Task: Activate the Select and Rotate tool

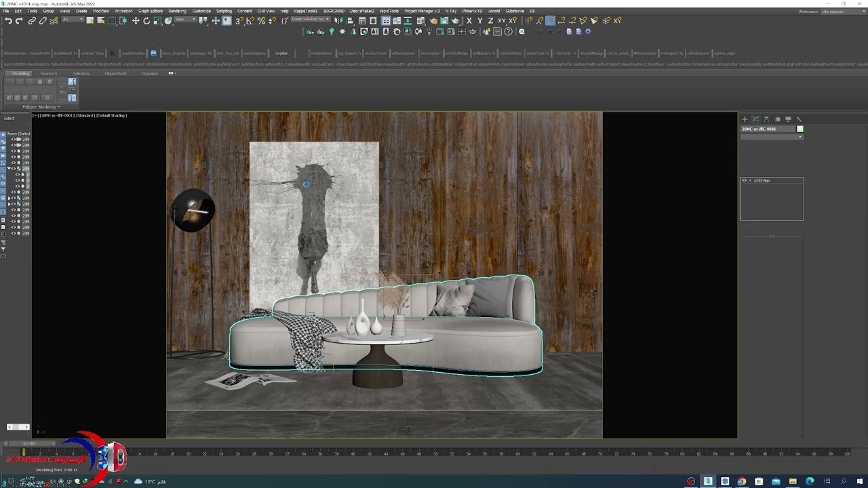Action: pos(146,20)
